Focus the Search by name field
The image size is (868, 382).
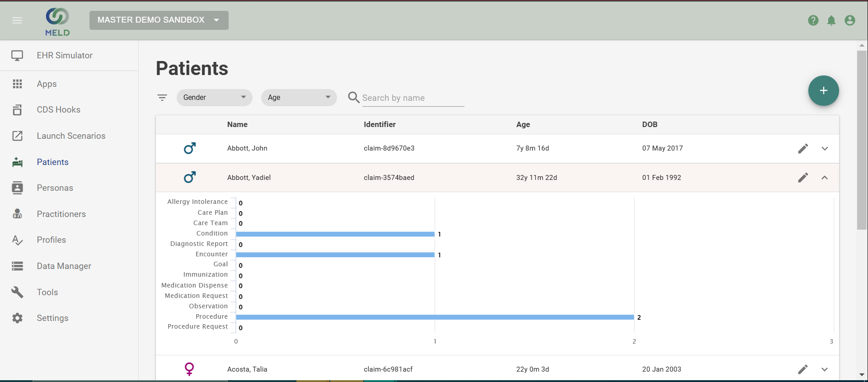click(413, 98)
